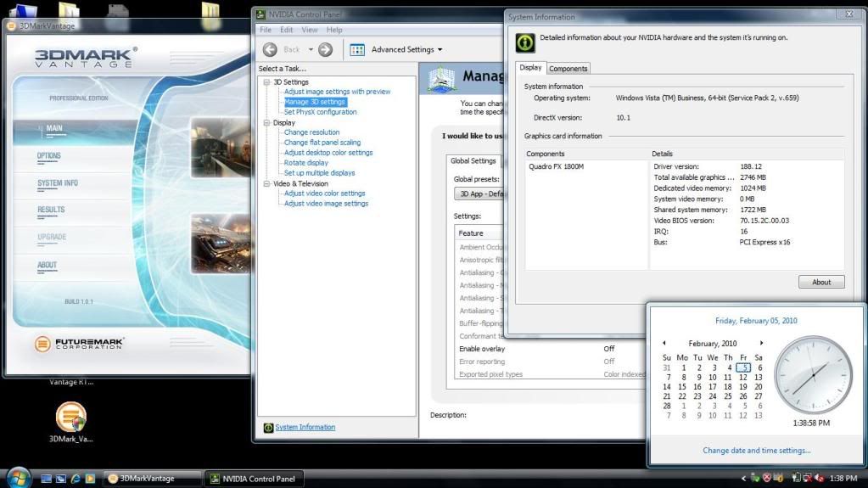Click the Windows Start orb
The image size is (868, 488).
tap(19, 478)
